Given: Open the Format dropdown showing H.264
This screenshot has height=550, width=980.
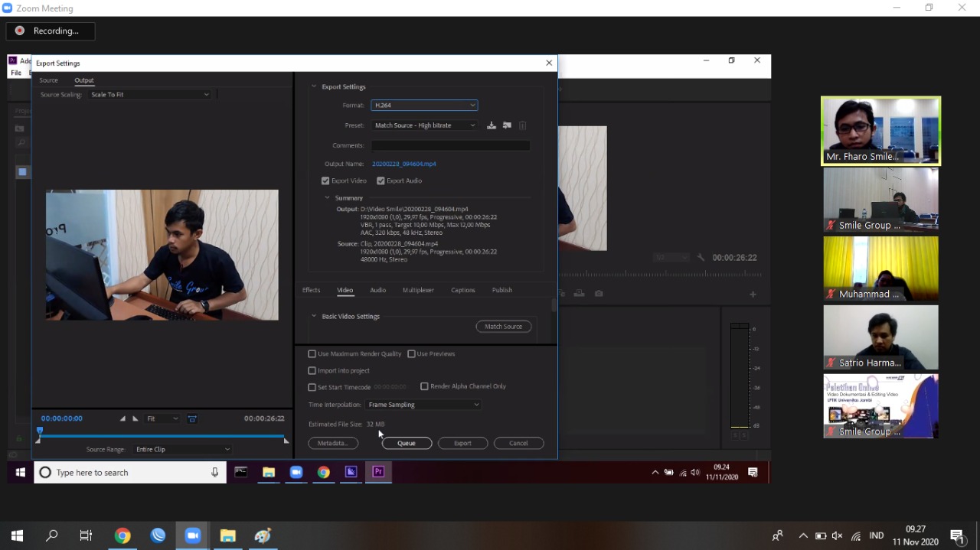Looking at the screenshot, I should point(424,106).
